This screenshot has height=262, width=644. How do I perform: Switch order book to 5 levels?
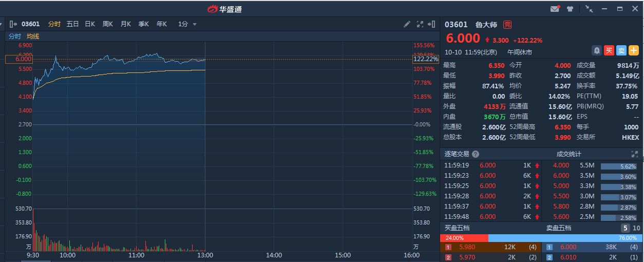[626, 228]
